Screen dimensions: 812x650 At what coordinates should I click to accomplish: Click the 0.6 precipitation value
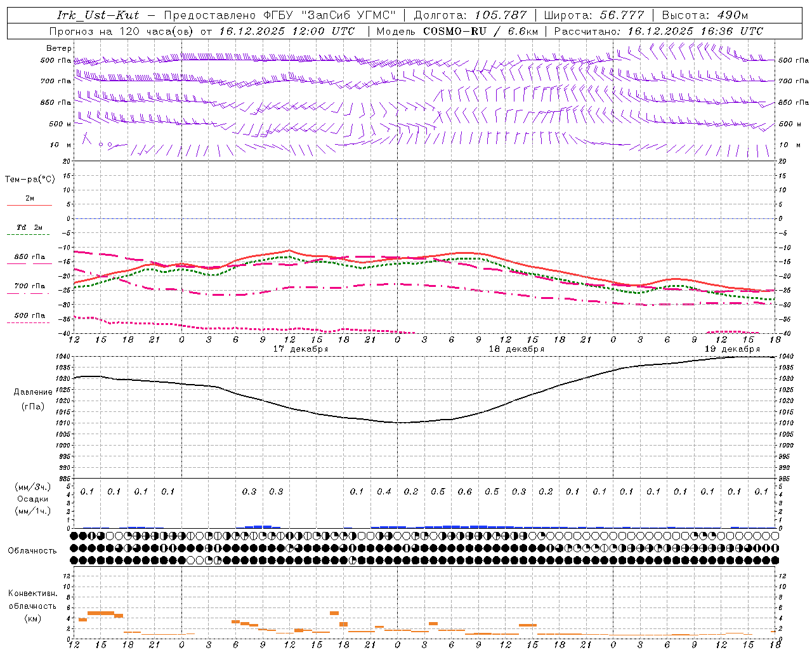pos(465,491)
